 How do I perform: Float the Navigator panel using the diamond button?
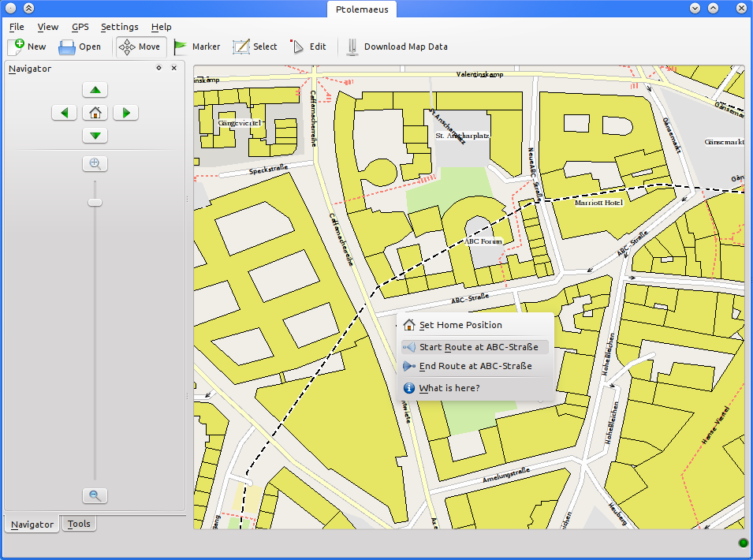158,69
